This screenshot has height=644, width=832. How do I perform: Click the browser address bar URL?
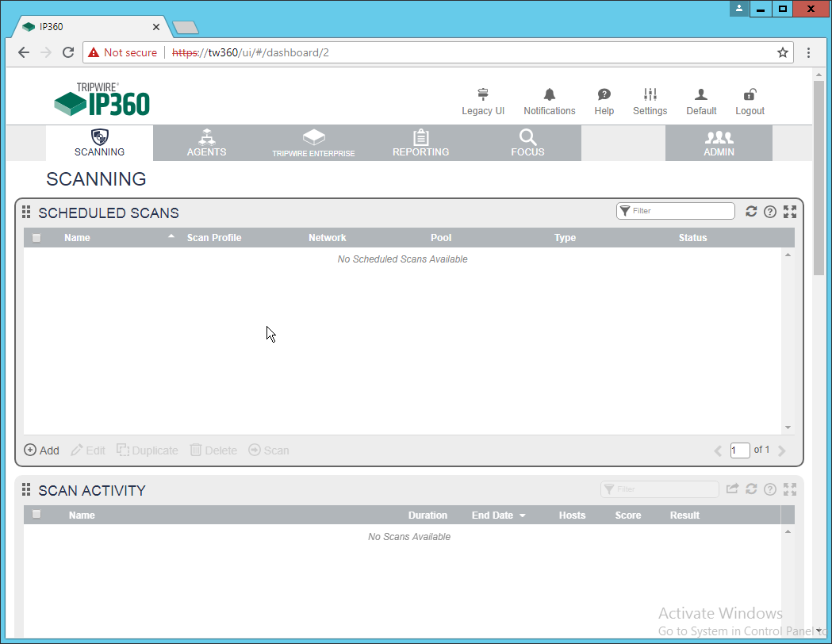point(251,52)
